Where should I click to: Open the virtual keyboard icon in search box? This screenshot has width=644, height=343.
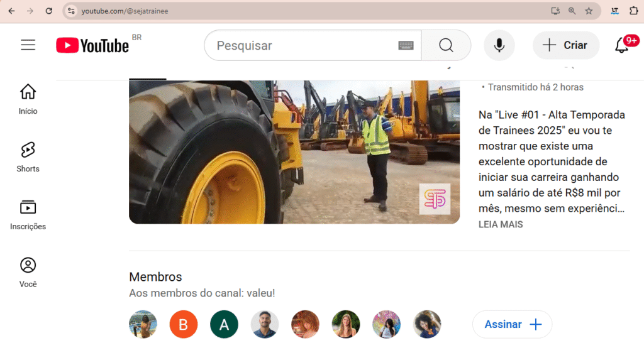[406, 45]
